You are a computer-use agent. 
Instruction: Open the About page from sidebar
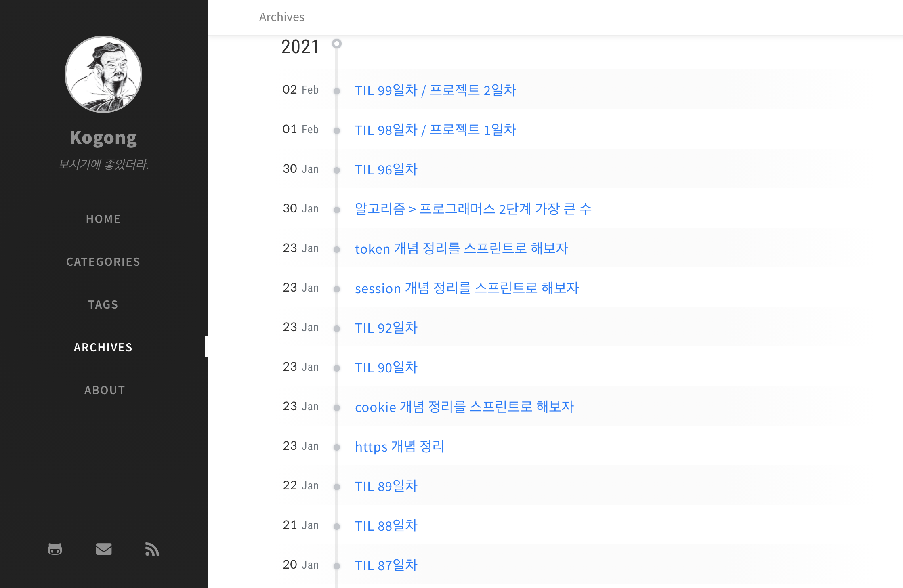coord(105,390)
